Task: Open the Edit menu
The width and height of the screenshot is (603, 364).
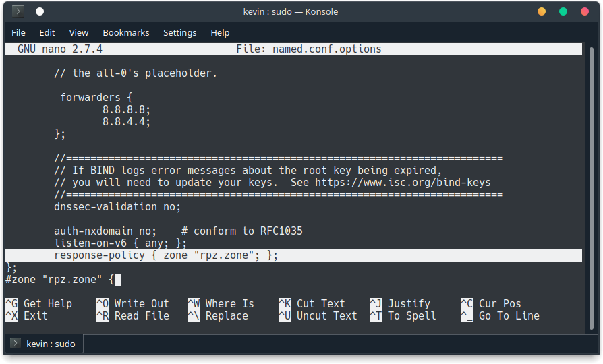Action: [x=47, y=32]
